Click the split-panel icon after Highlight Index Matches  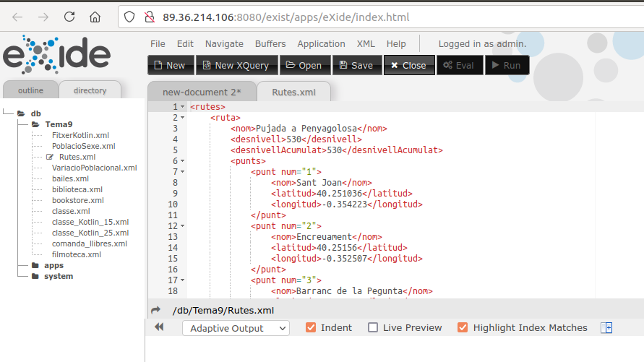606,327
